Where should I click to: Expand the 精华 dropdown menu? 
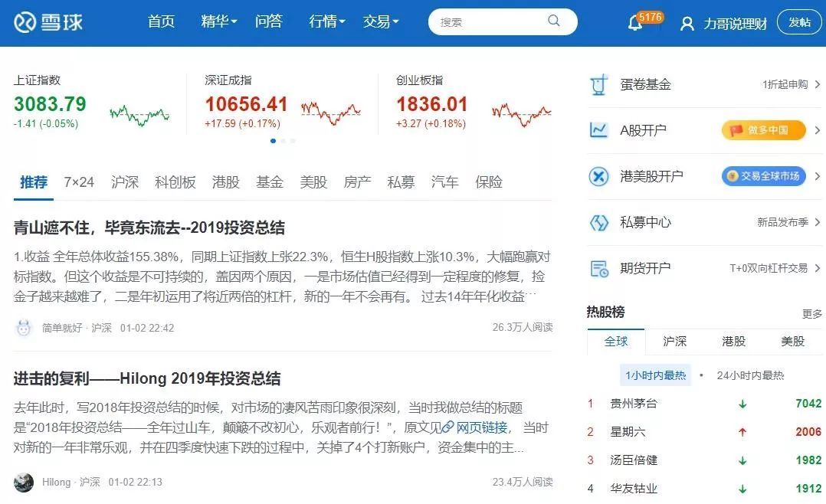[x=219, y=22]
